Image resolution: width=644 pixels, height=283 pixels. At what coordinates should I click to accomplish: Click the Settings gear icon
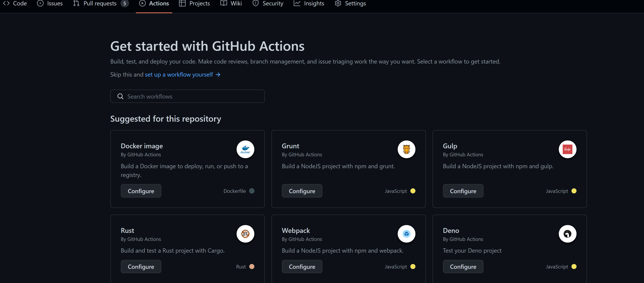(338, 4)
